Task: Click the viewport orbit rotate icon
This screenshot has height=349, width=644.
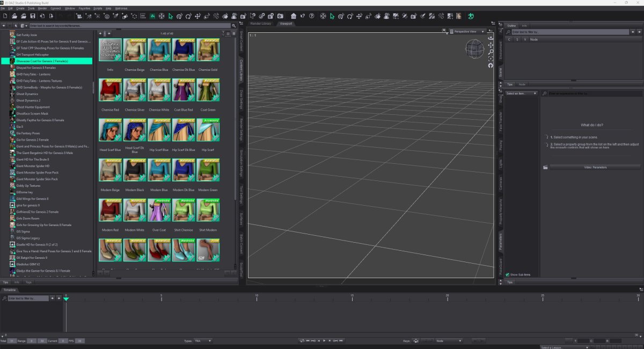Action: tap(490, 38)
